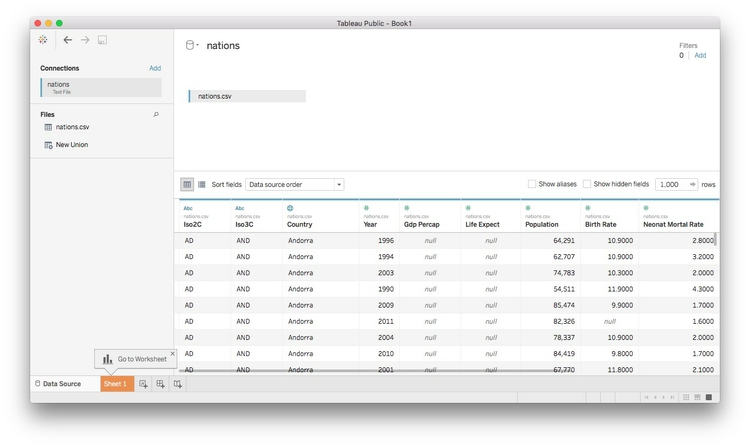Screen dimensions: 750x446
Task: Click the back arrow in toolbar
Action: tap(67, 40)
